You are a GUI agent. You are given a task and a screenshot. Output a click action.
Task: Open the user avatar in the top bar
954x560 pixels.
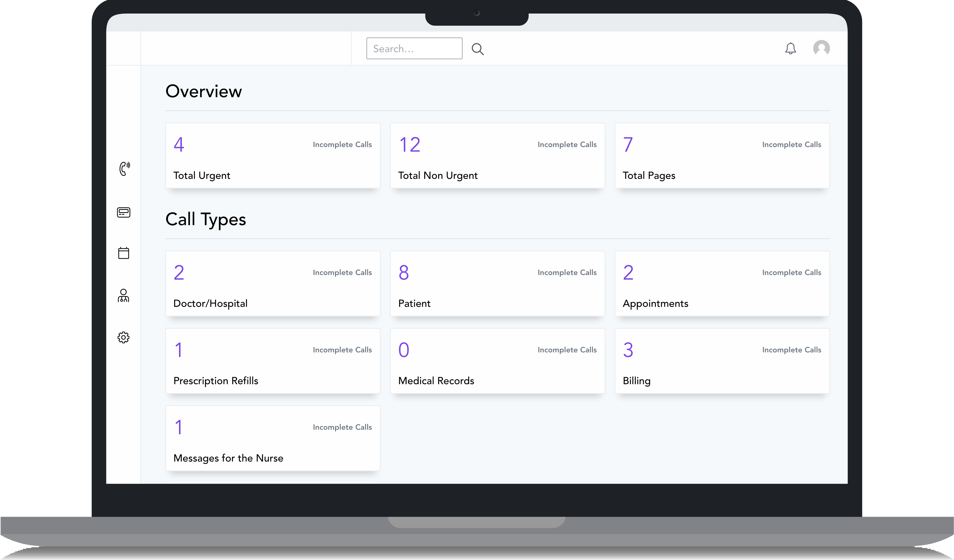822,48
